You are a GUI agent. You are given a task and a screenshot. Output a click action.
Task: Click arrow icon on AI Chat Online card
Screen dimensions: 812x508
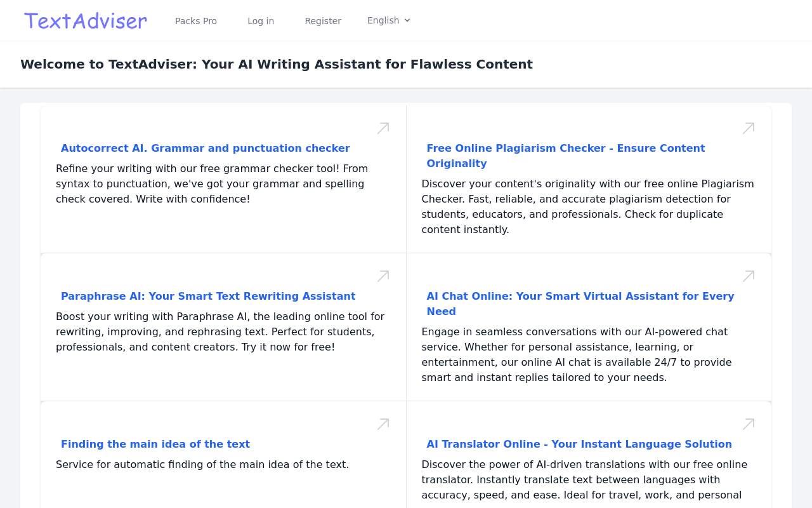pyautogui.click(x=749, y=276)
